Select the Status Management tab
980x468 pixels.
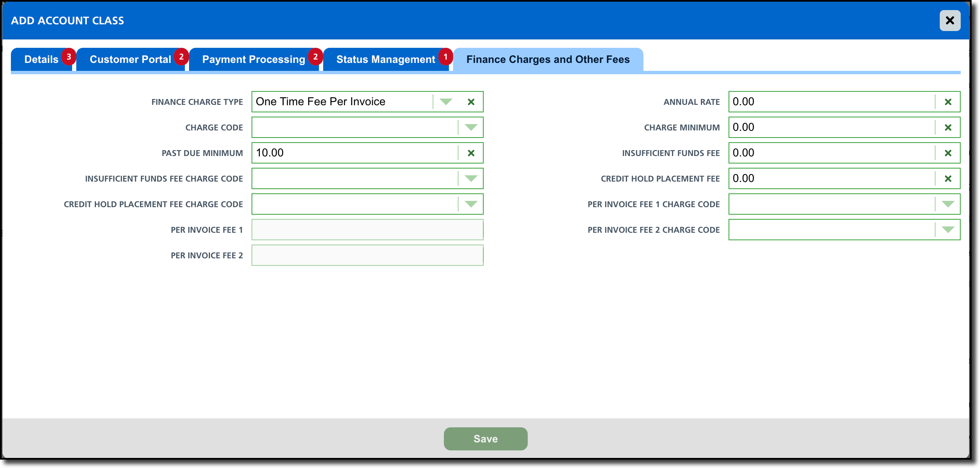click(385, 60)
